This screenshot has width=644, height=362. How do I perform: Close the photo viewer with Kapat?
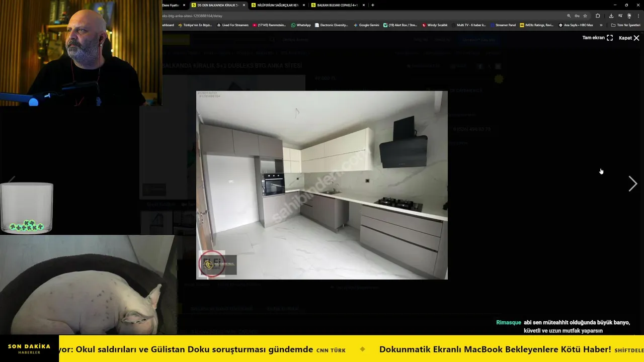pyautogui.click(x=629, y=38)
